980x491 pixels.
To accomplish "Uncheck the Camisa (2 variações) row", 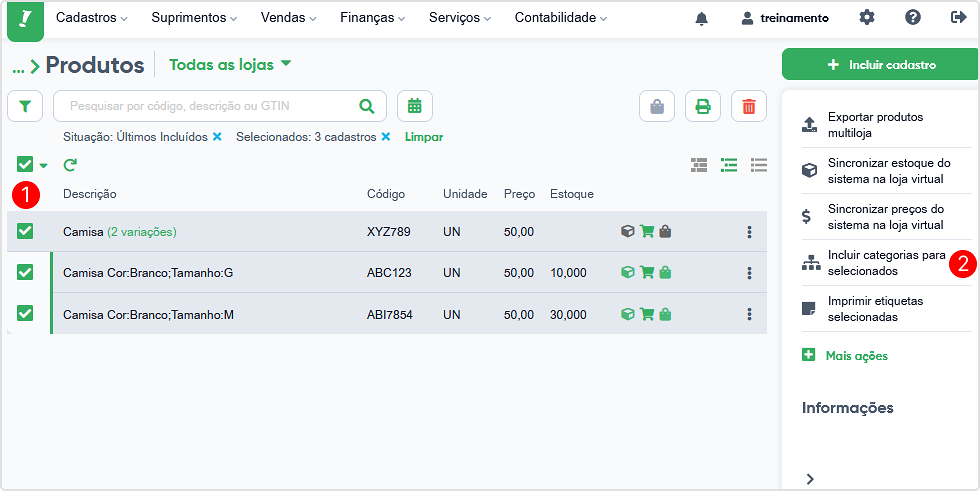I will click(25, 231).
